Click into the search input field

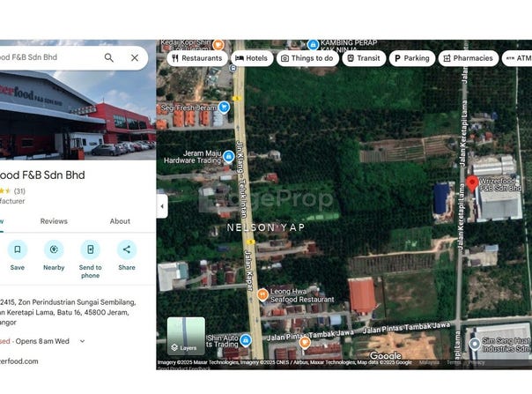tap(48, 57)
